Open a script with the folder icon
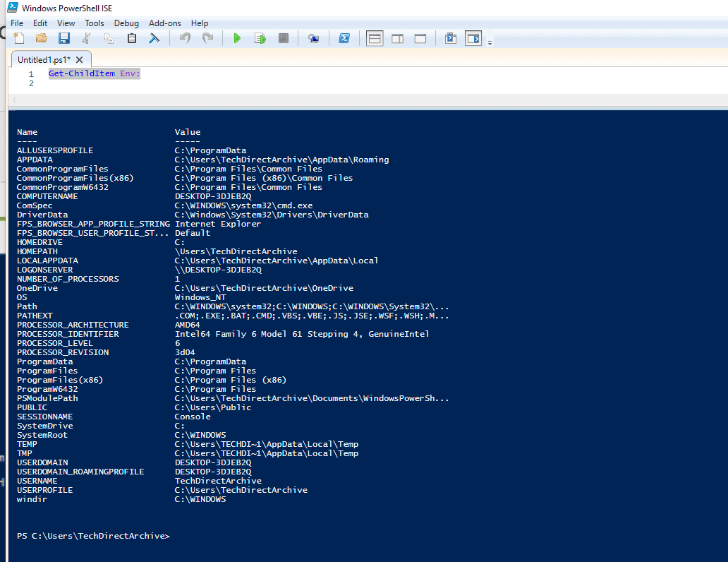This screenshot has height=562, width=728. [x=42, y=38]
